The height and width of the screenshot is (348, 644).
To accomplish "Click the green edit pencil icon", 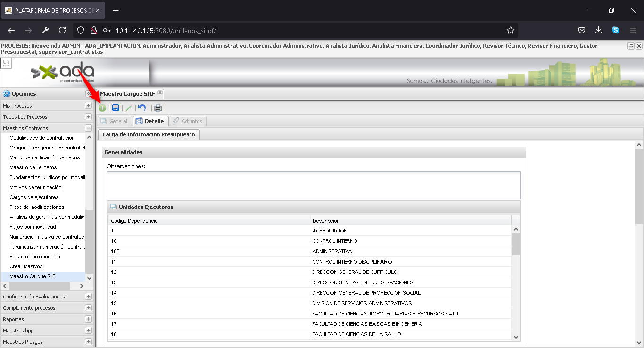I will pyautogui.click(x=129, y=108).
